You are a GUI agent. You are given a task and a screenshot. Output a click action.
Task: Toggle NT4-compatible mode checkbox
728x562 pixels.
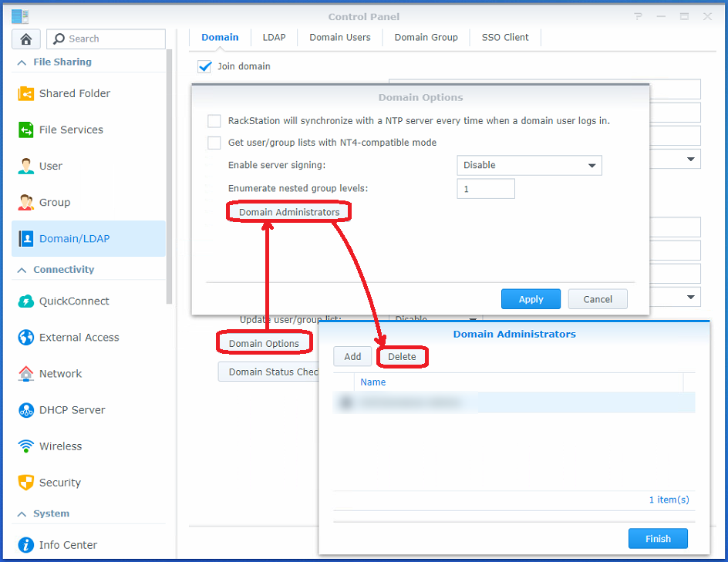tap(214, 143)
